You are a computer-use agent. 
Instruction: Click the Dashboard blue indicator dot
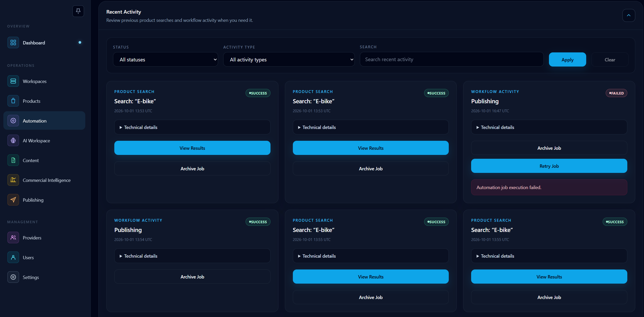click(x=80, y=42)
